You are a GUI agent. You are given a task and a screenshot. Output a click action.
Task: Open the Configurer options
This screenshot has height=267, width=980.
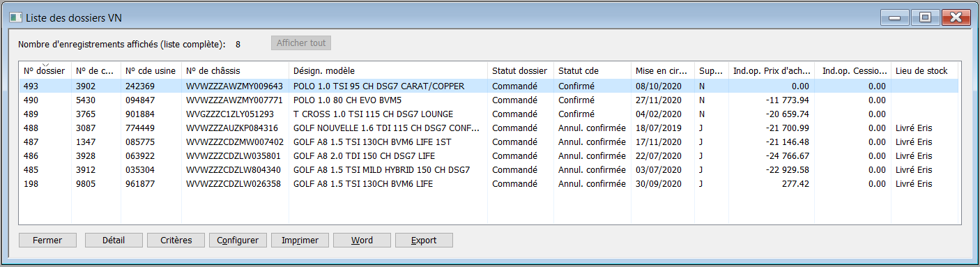[x=238, y=240]
